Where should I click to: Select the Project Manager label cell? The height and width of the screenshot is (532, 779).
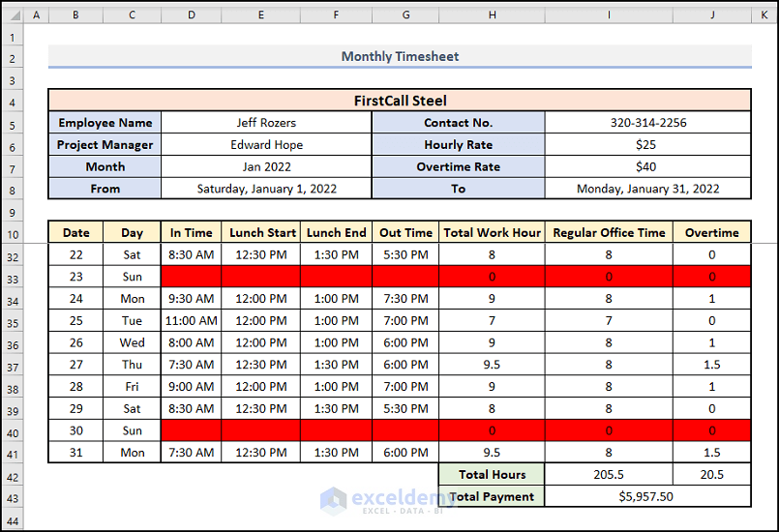(105, 144)
